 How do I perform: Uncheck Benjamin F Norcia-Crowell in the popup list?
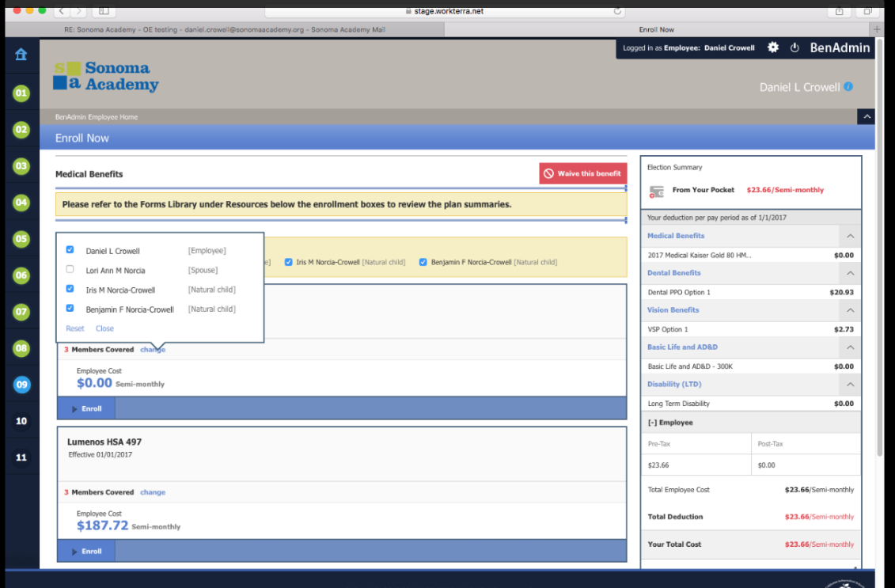click(70, 309)
